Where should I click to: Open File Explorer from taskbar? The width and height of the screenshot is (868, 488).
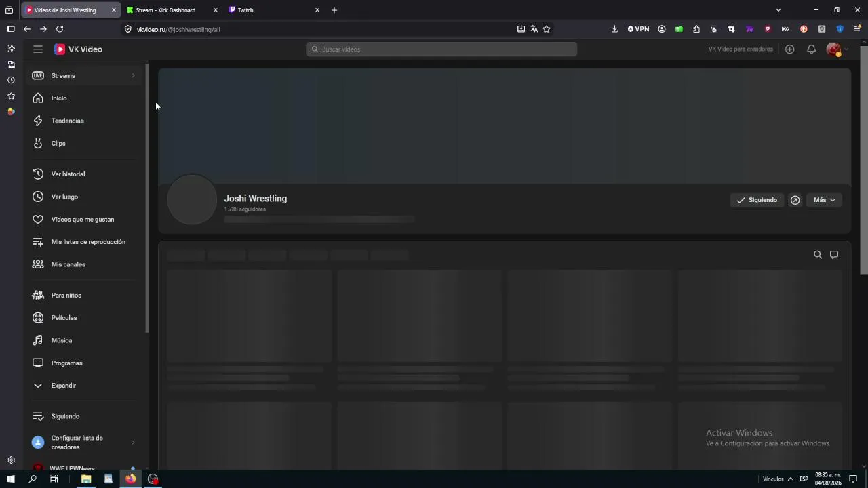pos(86,479)
